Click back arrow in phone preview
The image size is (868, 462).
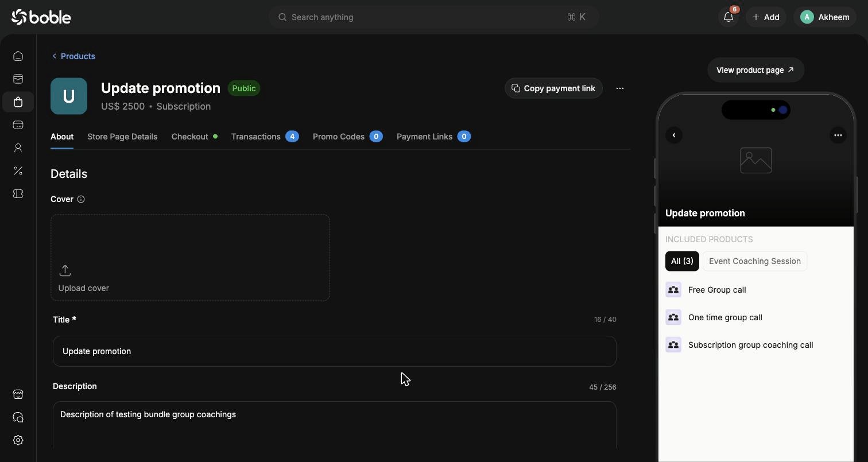[674, 135]
